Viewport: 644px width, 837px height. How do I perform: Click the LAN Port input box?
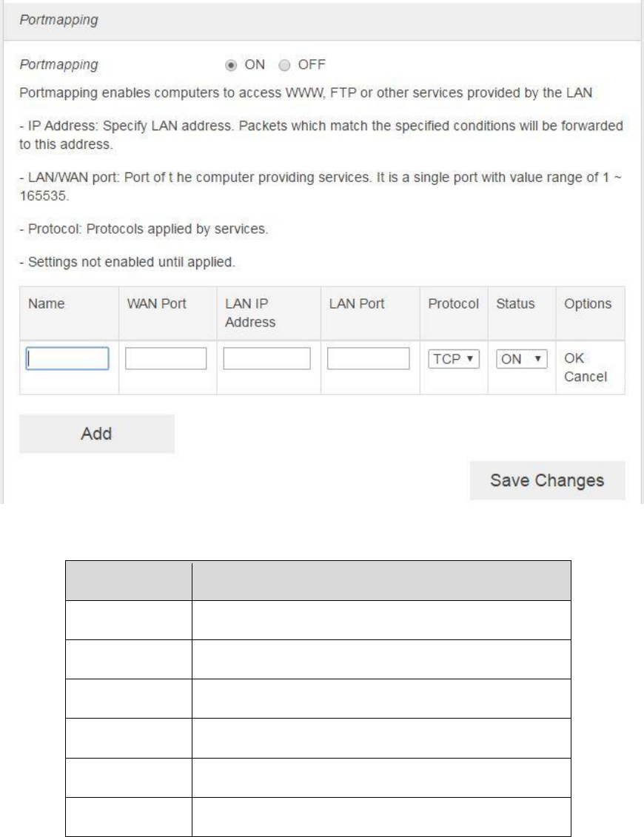click(368, 359)
